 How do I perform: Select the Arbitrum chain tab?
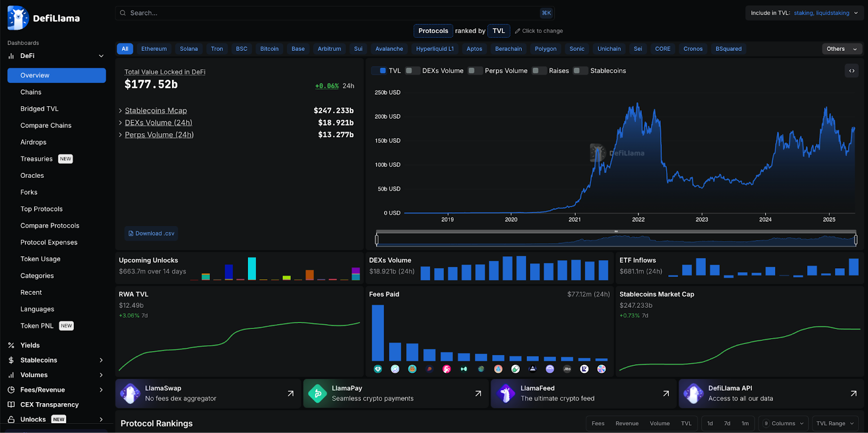click(x=329, y=49)
